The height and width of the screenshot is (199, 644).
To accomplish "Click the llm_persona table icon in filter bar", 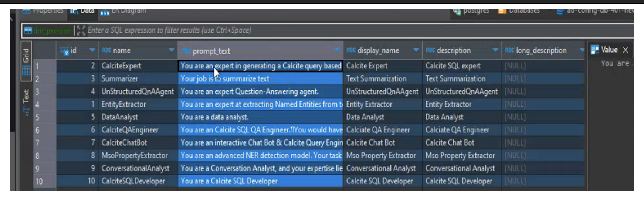I will [28, 31].
